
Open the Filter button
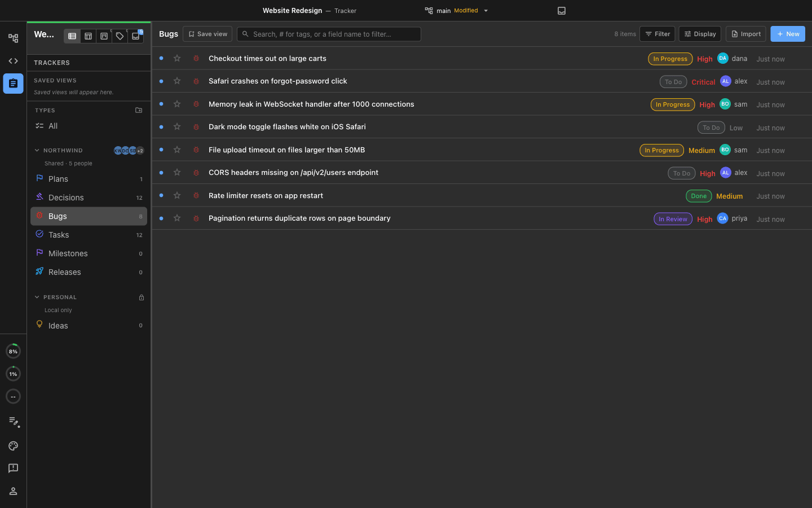click(x=657, y=34)
